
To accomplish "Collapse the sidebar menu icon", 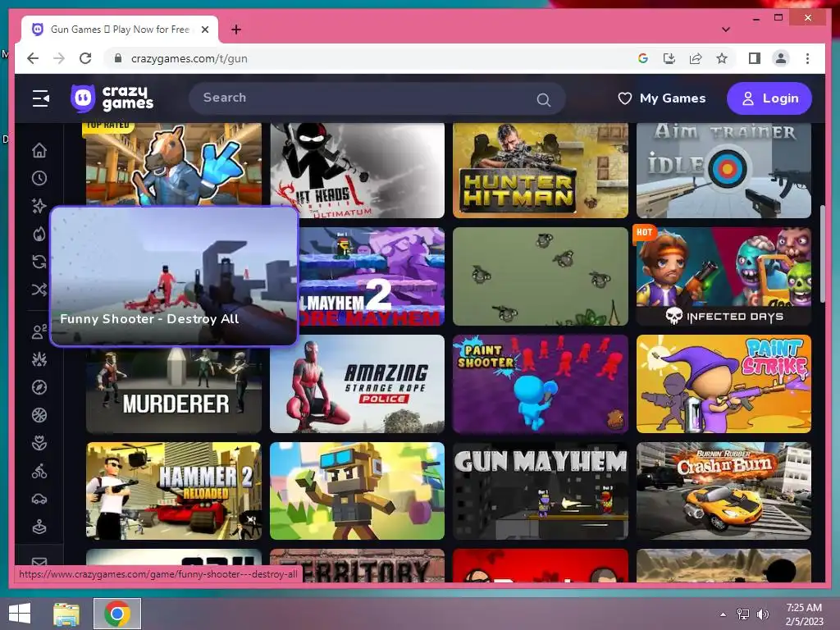I will coord(41,98).
